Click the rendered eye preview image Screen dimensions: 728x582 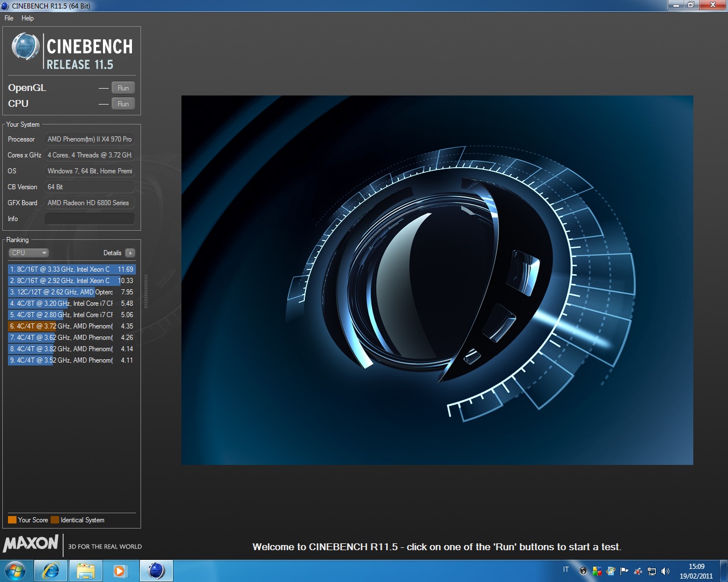pyautogui.click(x=437, y=280)
